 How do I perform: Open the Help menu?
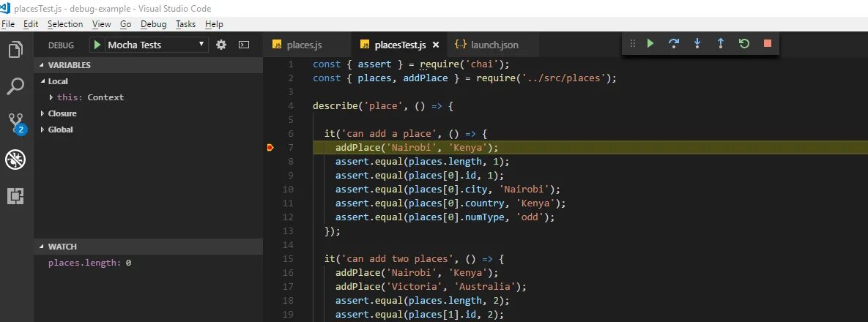click(x=214, y=24)
